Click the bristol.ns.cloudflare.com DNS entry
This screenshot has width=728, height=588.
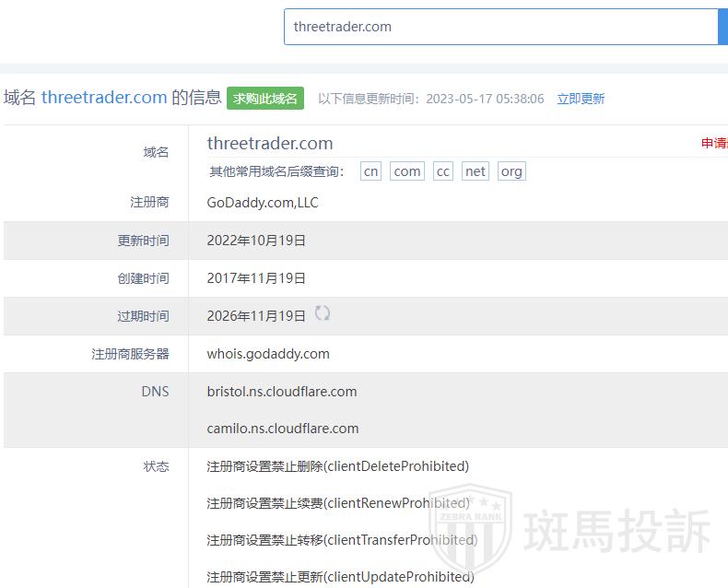282,392
